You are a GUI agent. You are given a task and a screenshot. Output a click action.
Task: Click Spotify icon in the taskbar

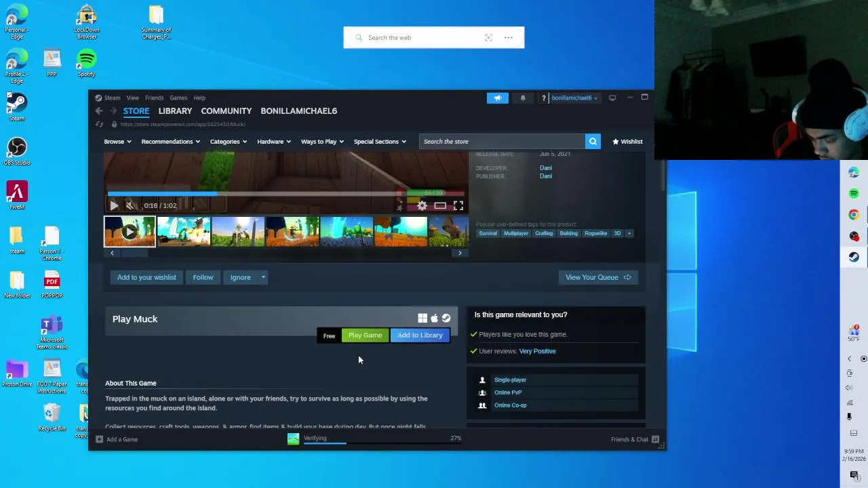(x=854, y=194)
